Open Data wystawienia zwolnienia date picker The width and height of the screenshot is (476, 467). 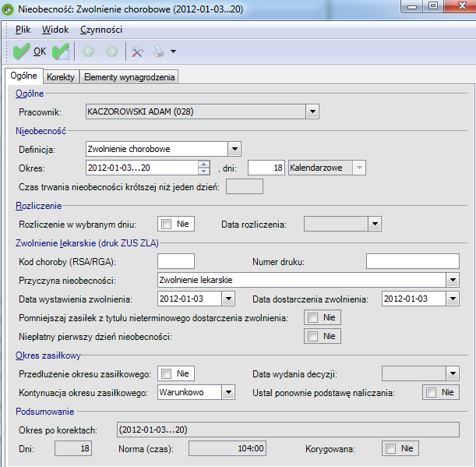(x=228, y=299)
